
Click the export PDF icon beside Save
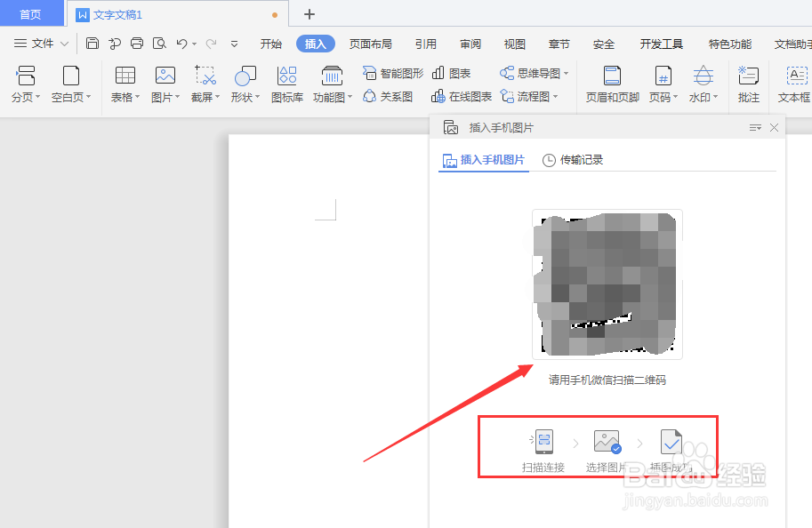[x=115, y=44]
